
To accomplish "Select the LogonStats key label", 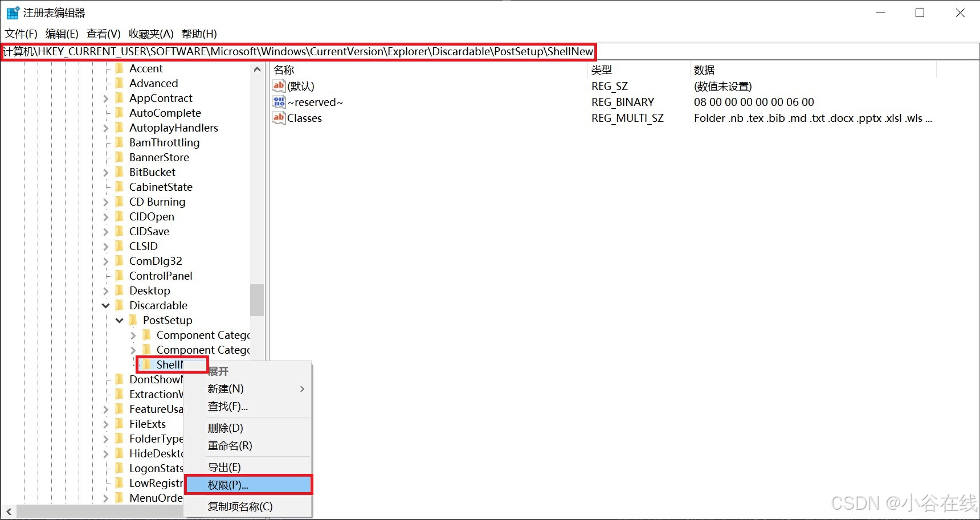I will (156, 468).
